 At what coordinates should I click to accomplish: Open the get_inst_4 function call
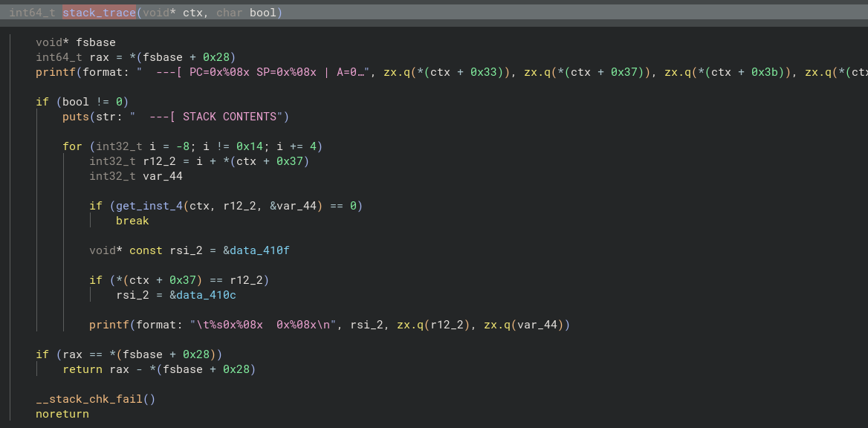click(x=149, y=206)
